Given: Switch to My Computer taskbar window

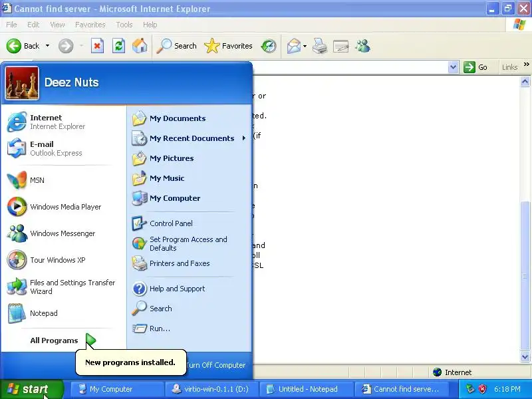Looking at the screenshot, I should pyautogui.click(x=116, y=389).
